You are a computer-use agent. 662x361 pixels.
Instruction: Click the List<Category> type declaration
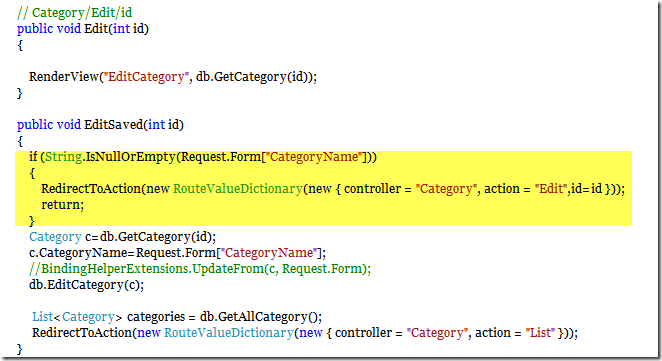(77, 317)
